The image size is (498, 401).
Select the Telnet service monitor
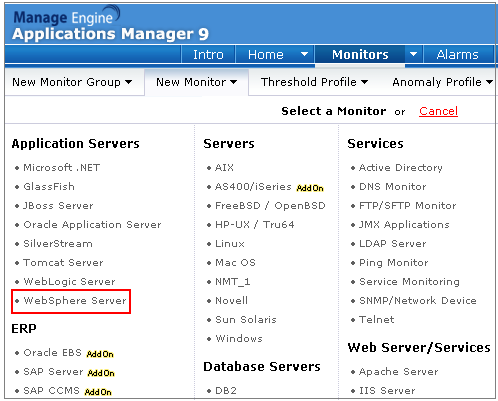[x=377, y=320]
